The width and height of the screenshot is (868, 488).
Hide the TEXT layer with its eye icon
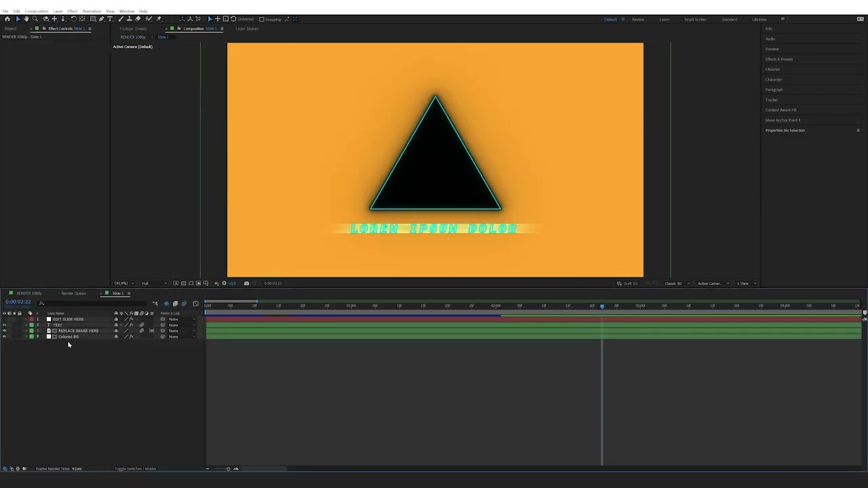tap(4, 325)
